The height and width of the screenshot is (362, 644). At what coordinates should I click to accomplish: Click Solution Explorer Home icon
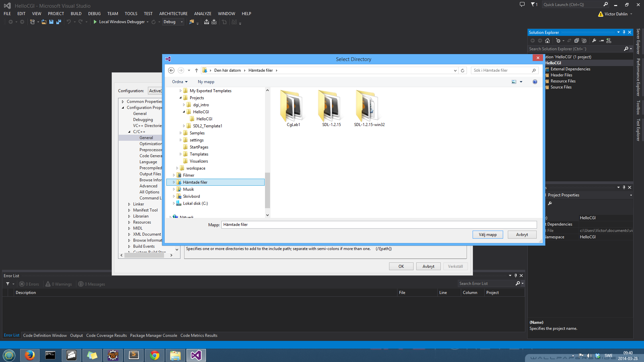pos(547,41)
